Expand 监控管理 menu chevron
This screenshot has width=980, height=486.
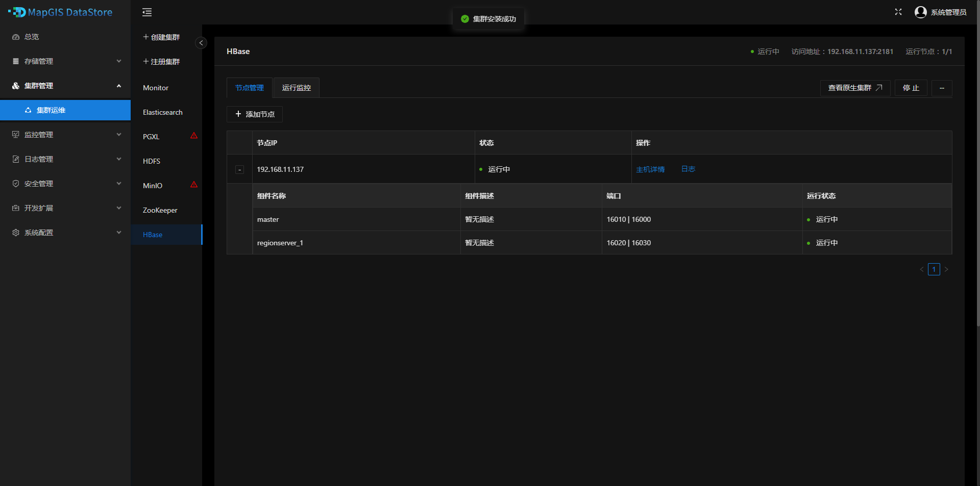[119, 135]
